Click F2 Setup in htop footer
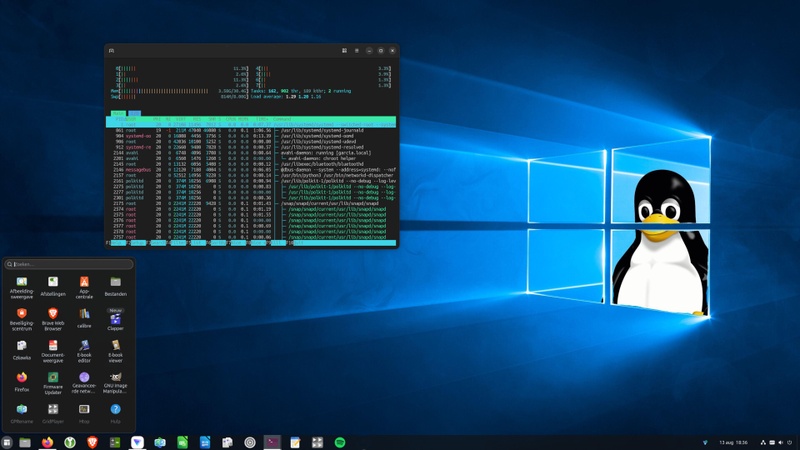800x450 pixels. pyautogui.click(x=137, y=243)
